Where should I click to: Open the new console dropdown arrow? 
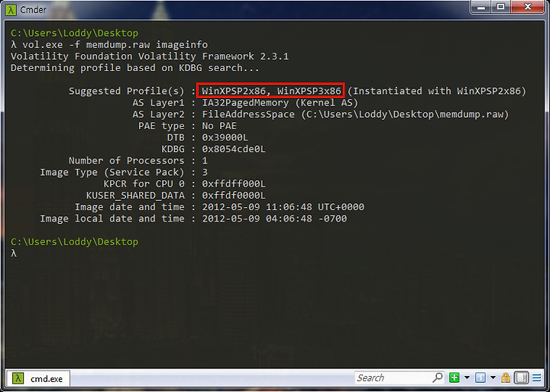click(467, 378)
